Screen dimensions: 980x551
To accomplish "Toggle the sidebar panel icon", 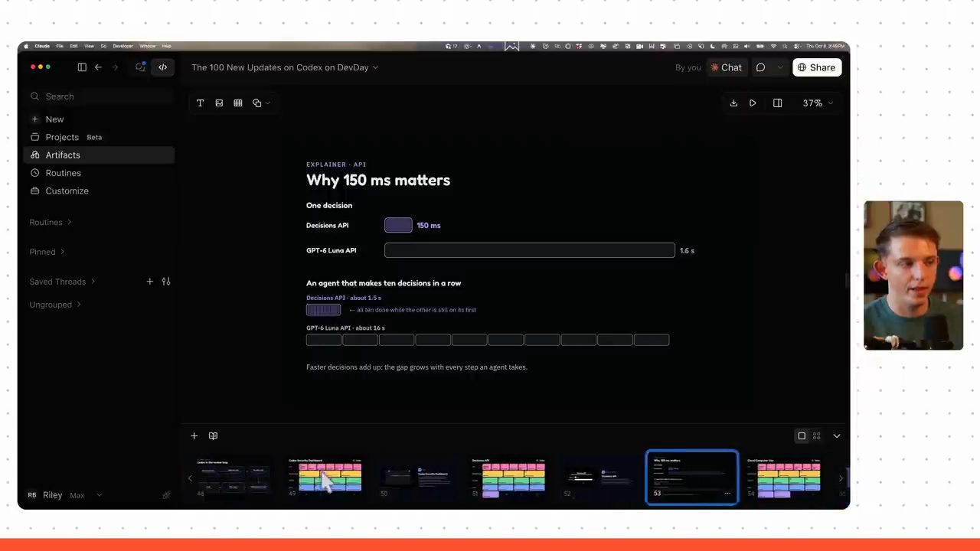I will click(82, 67).
